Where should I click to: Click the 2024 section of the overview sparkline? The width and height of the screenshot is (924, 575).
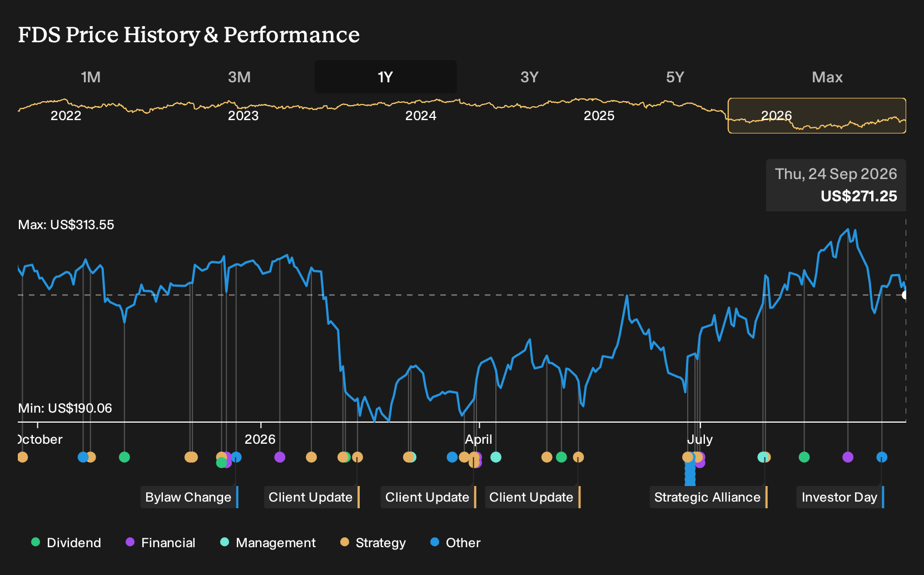[x=421, y=116]
